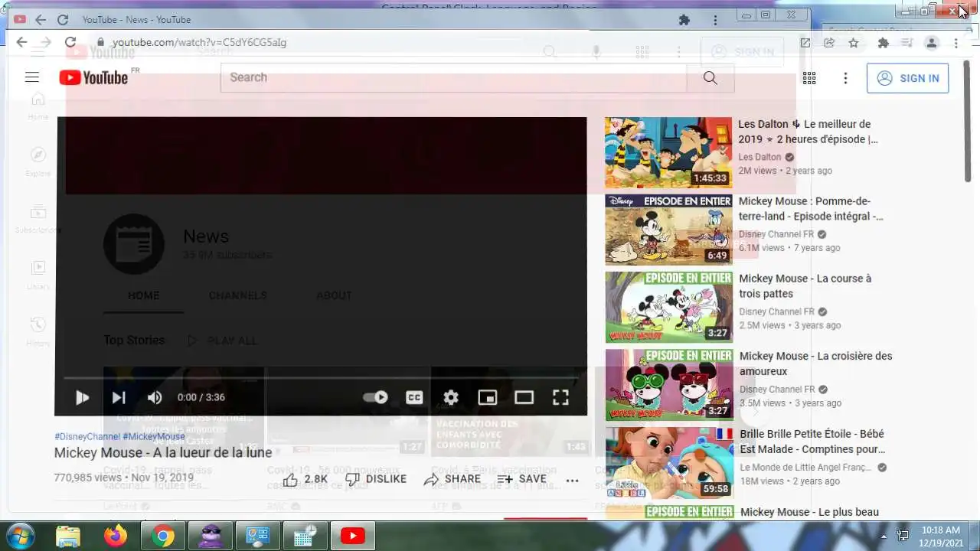Click the share page icon in address bar
980x551 pixels.
coord(829,43)
